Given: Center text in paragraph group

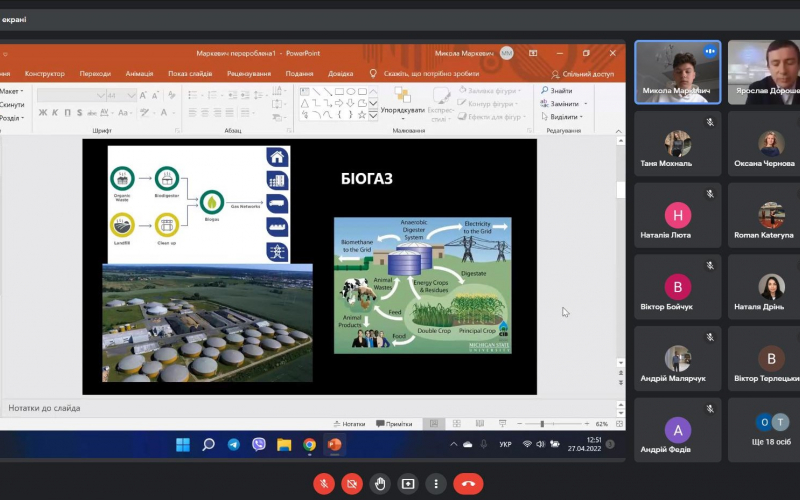Looking at the screenshot, I should click(x=205, y=112).
